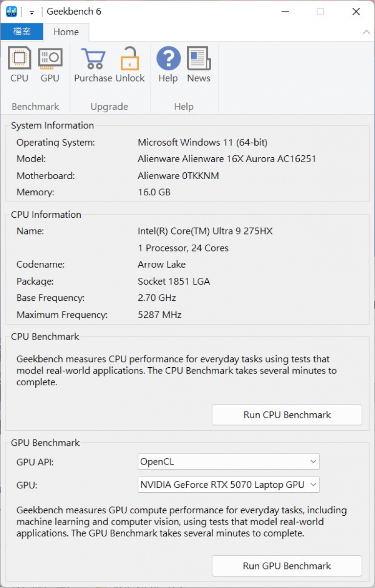Image resolution: width=375 pixels, height=588 pixels.
Task: Click the Alienware 16X Aurora model text
Action: tap(227, 159)
